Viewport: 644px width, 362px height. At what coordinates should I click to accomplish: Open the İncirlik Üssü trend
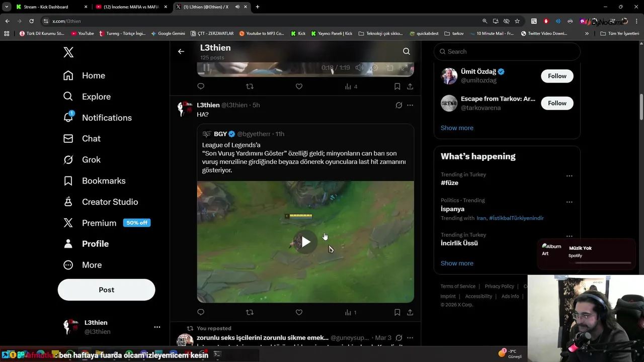click(459, 243)
